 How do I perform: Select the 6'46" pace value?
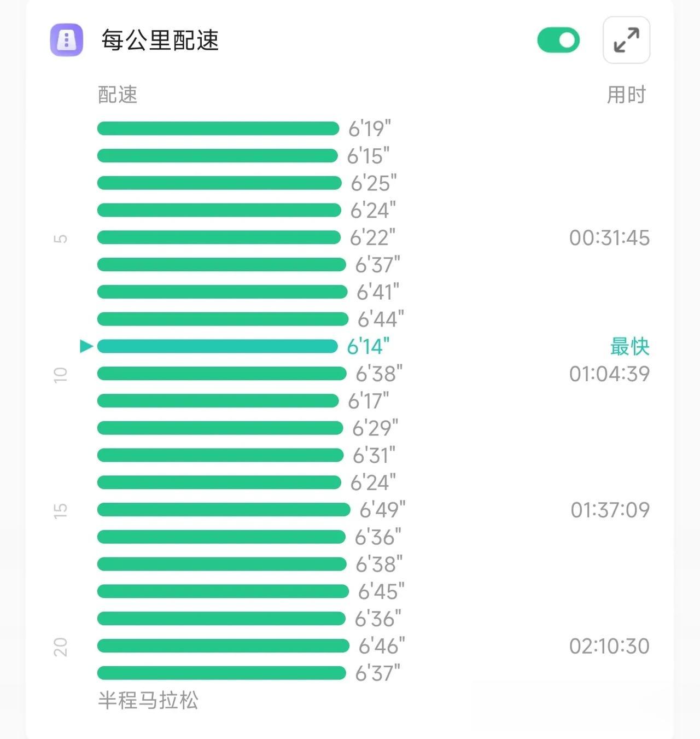pyautogui.click(x=382, y=646)
